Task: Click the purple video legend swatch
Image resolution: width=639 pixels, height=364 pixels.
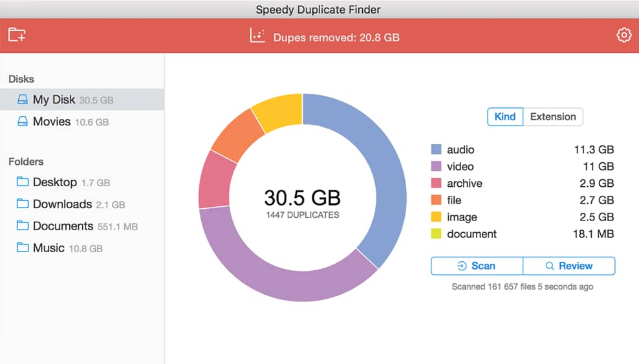Action: 436,166
